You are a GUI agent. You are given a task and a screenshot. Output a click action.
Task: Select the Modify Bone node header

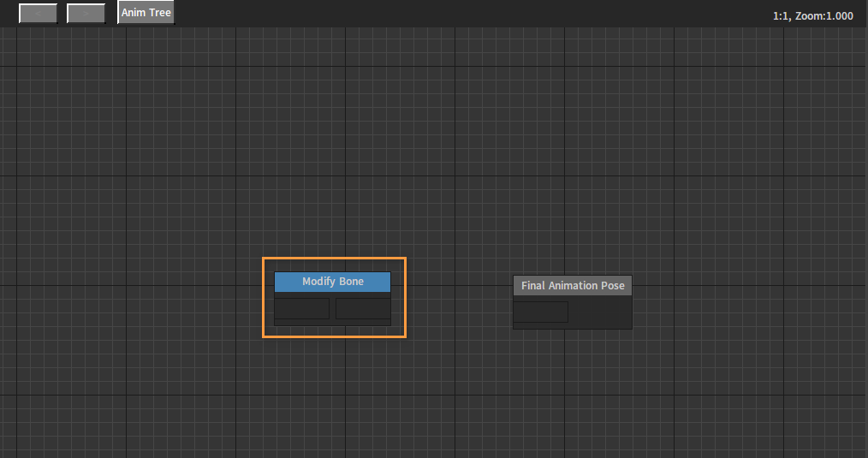pos(333,282)
